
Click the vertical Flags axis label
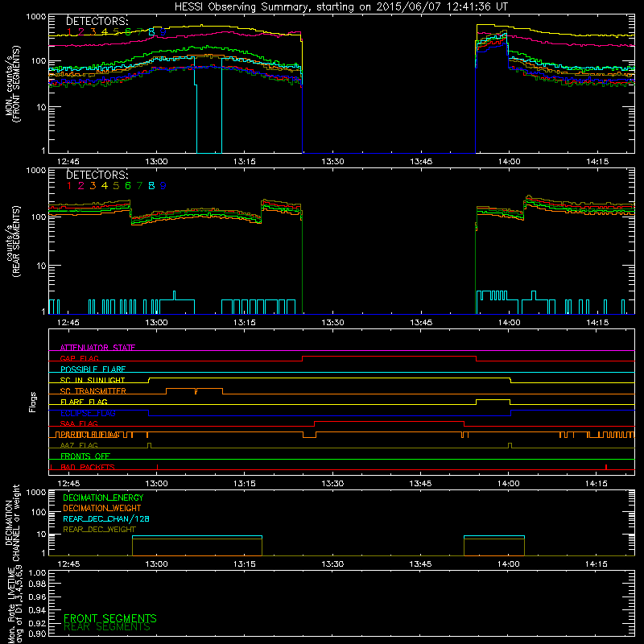point(33,402)
